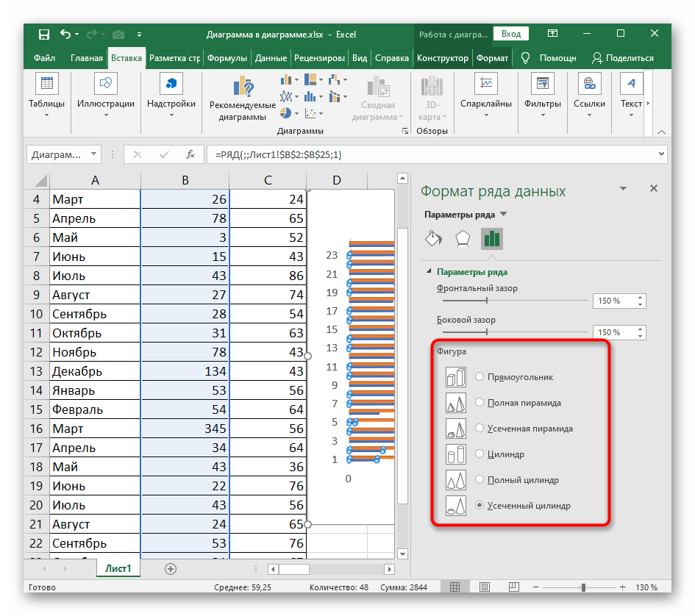Open undo history dropdown arrow
Screen dimensions: 695x616
point(77,34)
